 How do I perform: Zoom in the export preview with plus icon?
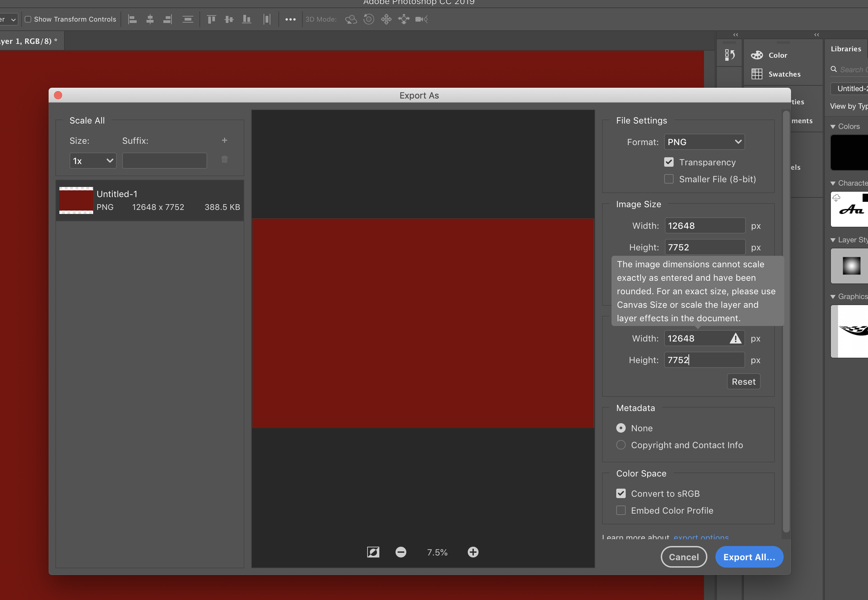click(472, 552)
